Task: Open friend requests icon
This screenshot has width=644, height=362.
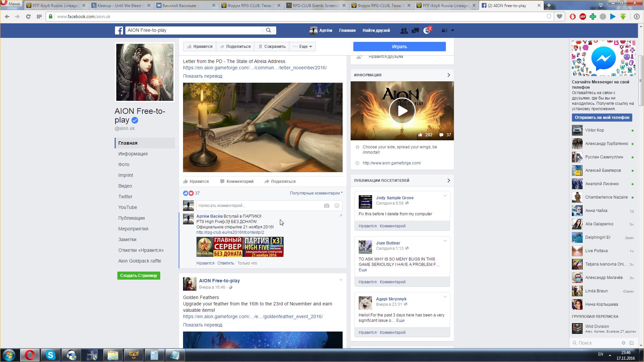Action: (404, 30)
